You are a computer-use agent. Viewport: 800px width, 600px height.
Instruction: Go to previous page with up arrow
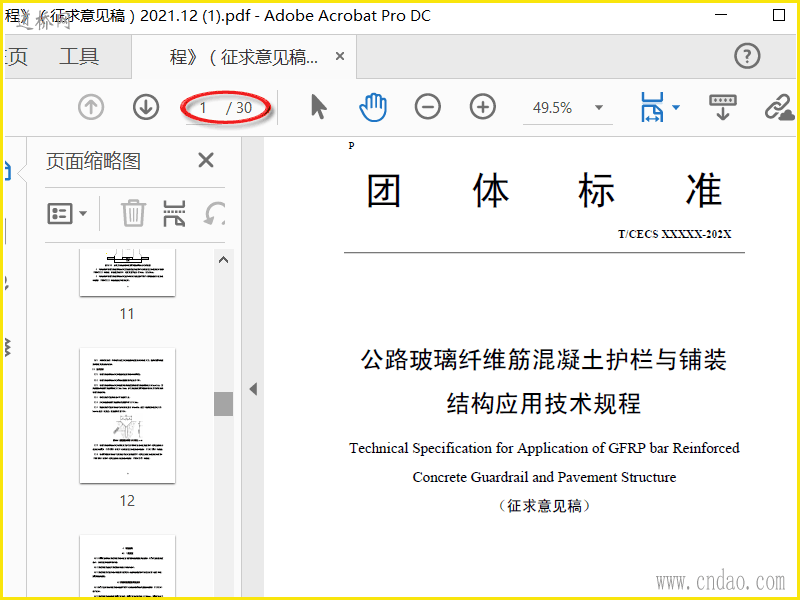coord(91,108)
